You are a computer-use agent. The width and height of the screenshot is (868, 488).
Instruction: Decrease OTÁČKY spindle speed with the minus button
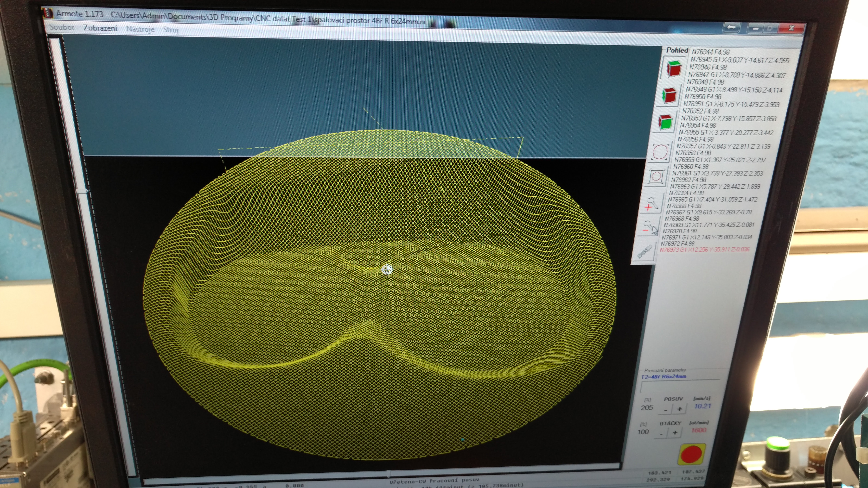click(x=661, y=433)
